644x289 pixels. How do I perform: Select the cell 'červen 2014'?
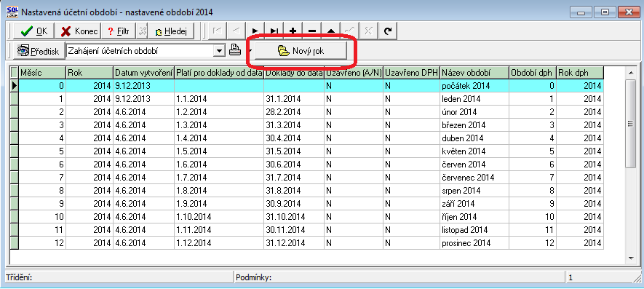coord(474,165)
